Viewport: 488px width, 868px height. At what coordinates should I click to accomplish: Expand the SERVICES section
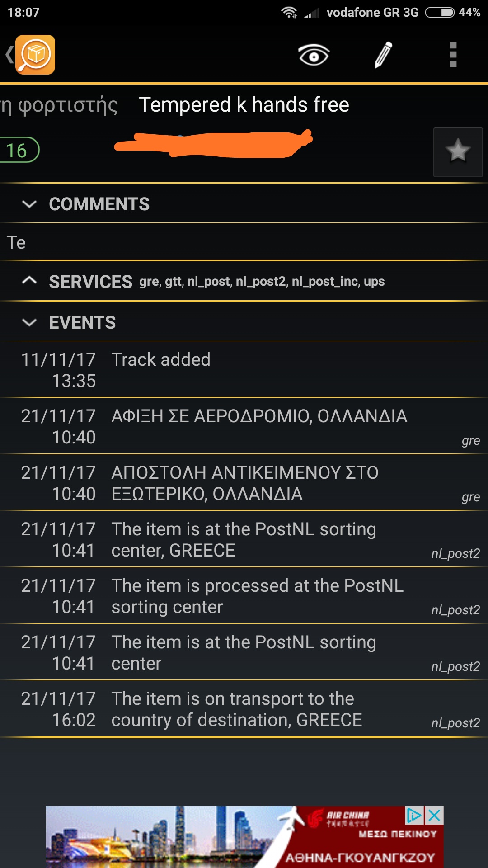click(29, 281)
